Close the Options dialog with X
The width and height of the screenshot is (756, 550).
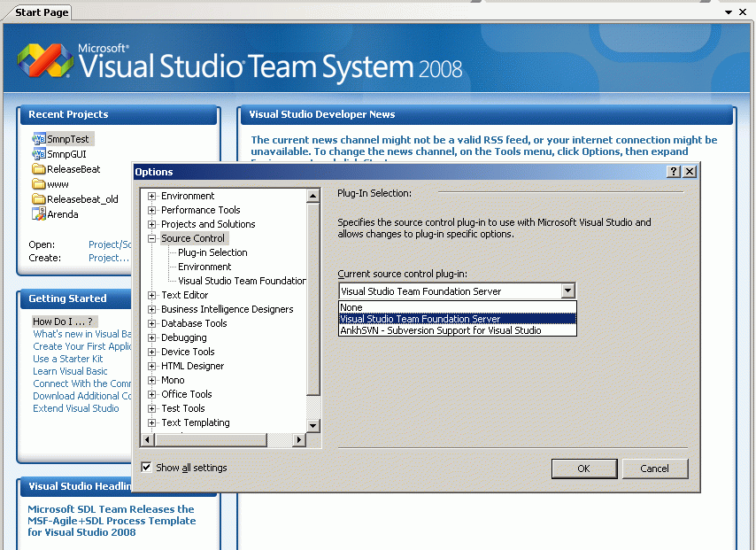tap(690, 171)
